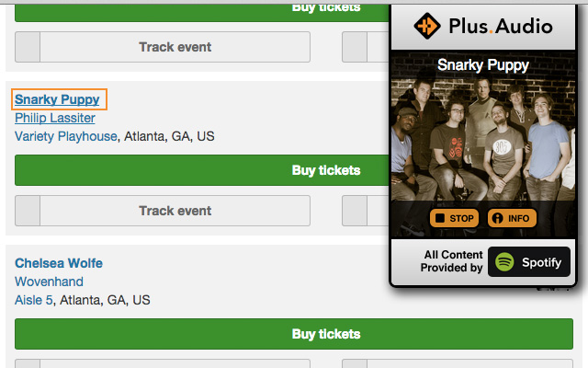
Task: Open the Chelsea Wolfe artist link
Action: pyautogui.click(x=59, y=263)
